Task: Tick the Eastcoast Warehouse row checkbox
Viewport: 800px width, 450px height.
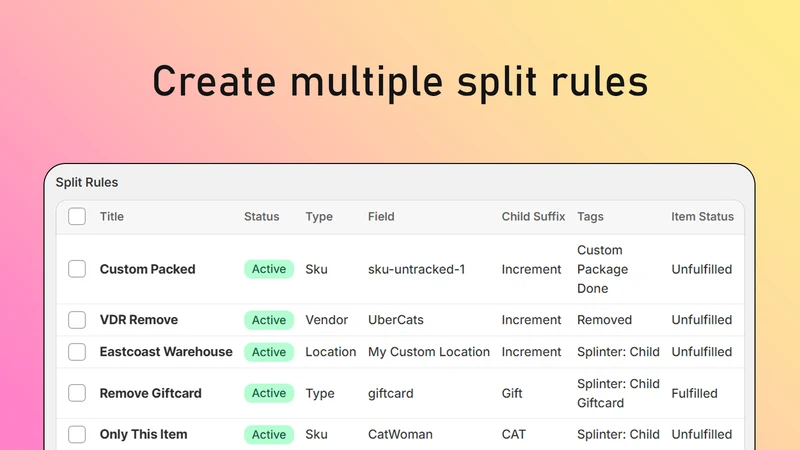Action: pos(77,352)
